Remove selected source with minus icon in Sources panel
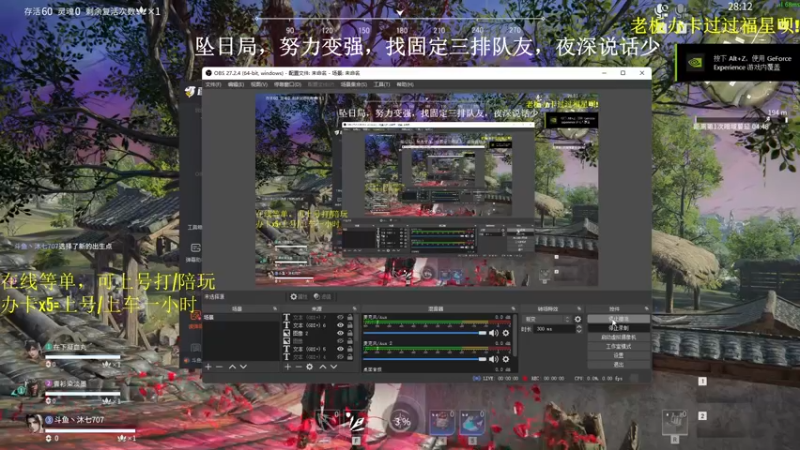This screenshot has height=450, width=800. tap(298, 366)
